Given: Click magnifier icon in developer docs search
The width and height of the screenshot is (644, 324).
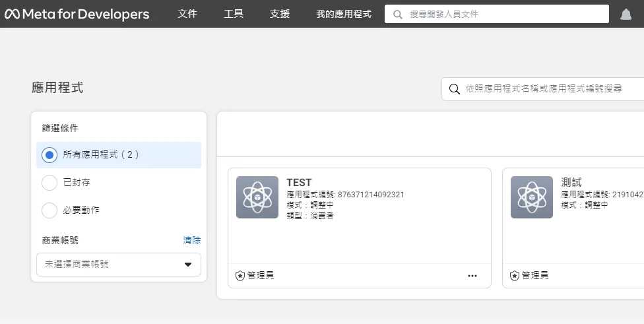Looking at the screenshot, I should 397,15.
